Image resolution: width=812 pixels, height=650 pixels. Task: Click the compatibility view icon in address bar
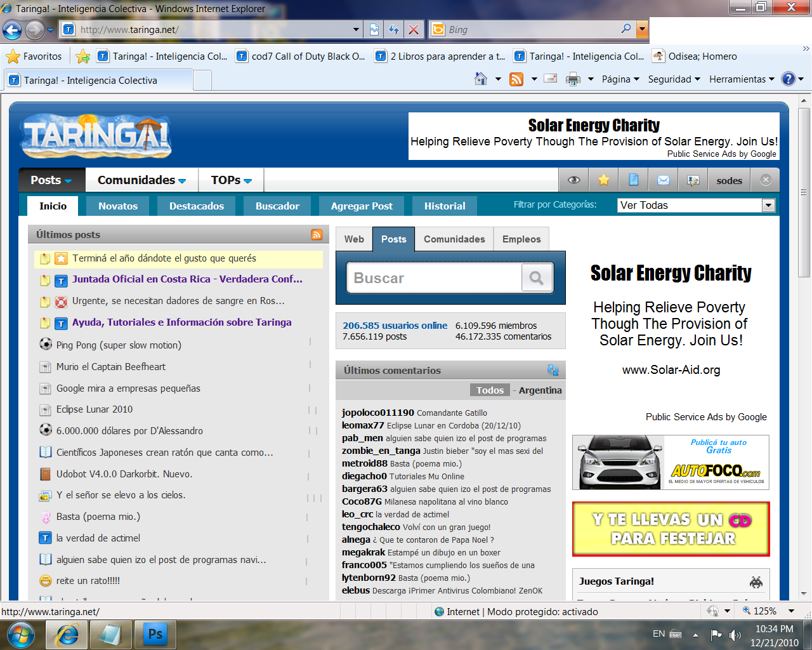[x=374, y=29]
